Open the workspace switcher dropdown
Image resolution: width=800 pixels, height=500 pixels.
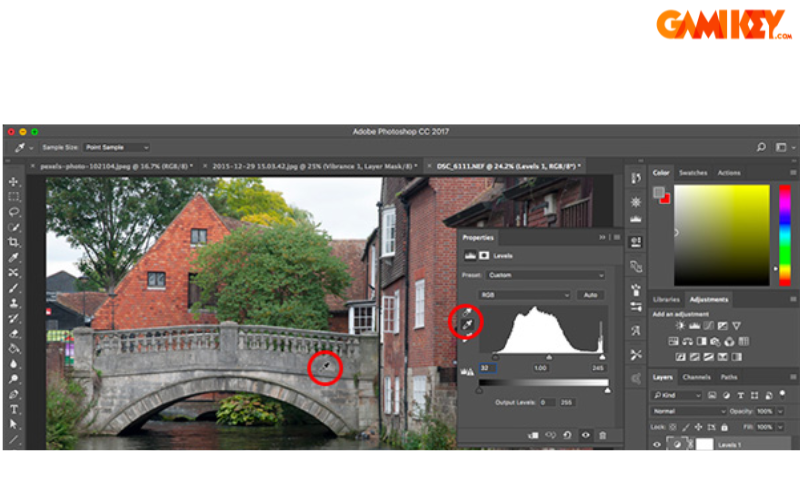pos(785,147)
